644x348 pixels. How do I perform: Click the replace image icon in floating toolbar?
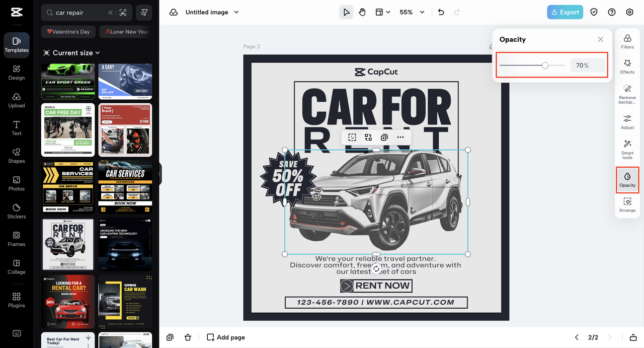coord(368,137)
